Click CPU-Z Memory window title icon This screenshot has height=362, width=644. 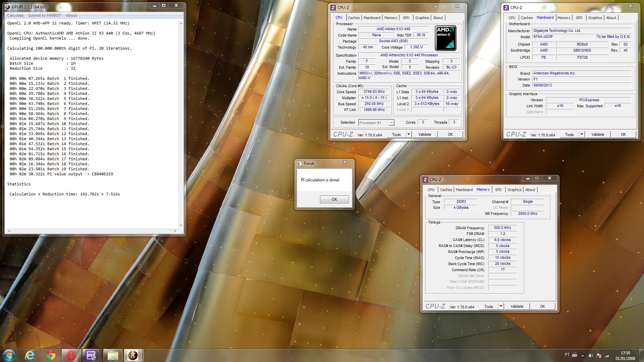pyautogui.click(x=425, y=180)
